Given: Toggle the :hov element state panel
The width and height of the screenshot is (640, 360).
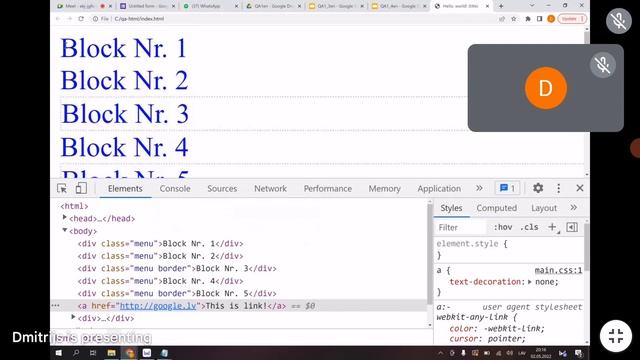Looking at the screenshot, I should 502,227.
